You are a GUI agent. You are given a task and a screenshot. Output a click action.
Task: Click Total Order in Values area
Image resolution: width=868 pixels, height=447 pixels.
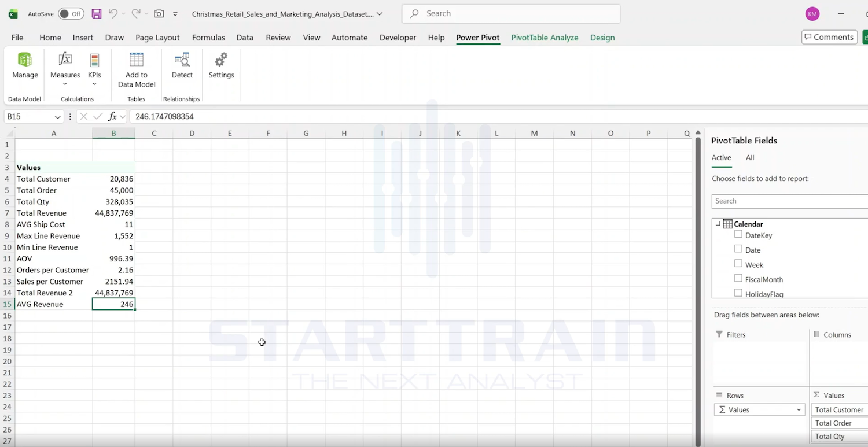pos(839,423)
